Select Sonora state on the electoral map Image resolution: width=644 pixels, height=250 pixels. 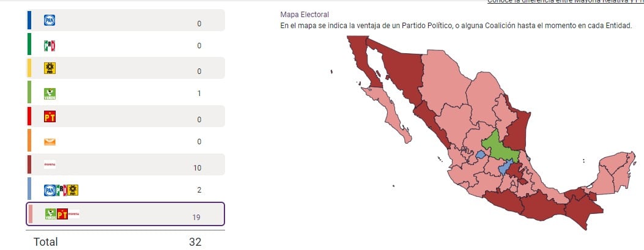[x=401, y=72]
